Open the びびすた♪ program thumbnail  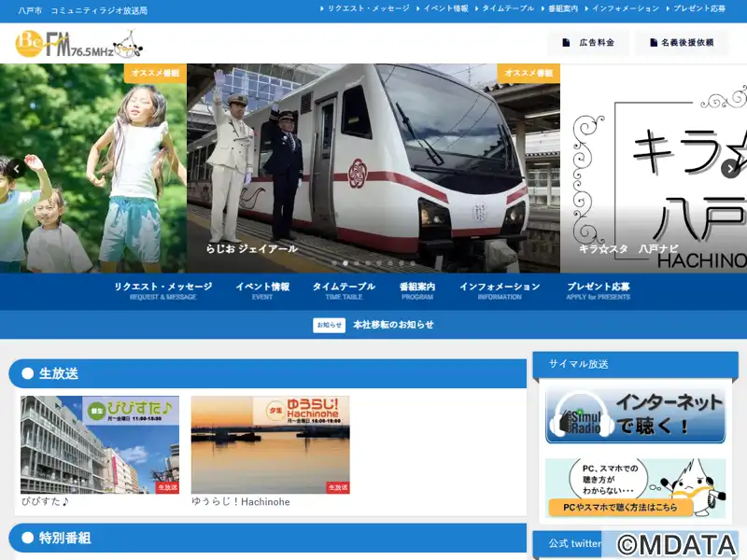click(x=100, y=444)
